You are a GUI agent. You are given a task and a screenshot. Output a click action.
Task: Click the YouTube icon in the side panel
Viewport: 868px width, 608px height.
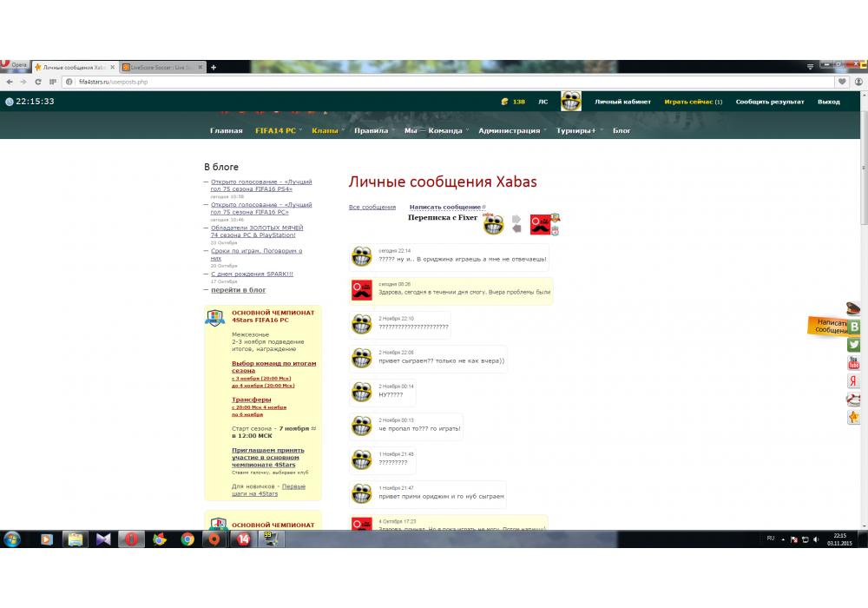(x=854, y=363)
